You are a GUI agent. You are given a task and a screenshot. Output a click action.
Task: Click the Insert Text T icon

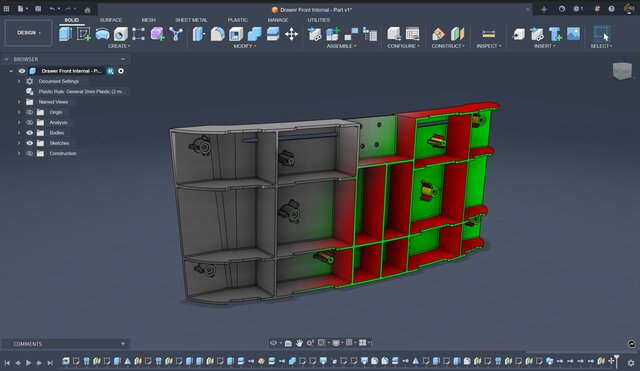[556, 34]
